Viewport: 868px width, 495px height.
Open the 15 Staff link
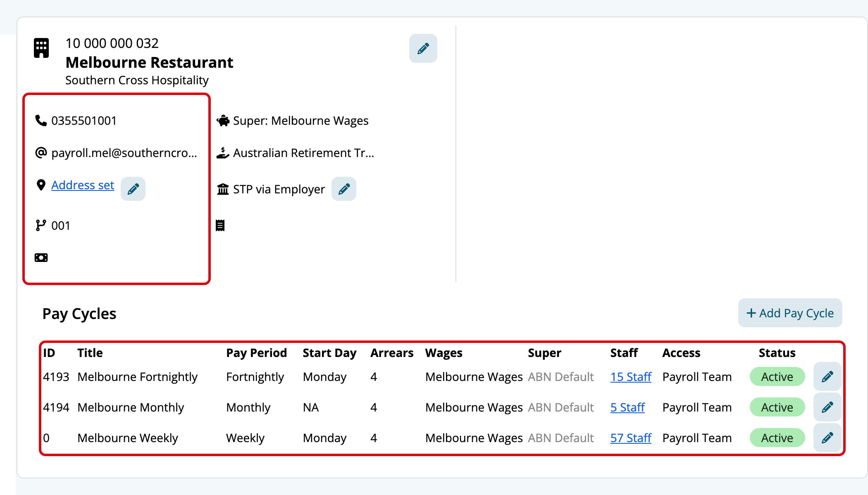point(631,376)
